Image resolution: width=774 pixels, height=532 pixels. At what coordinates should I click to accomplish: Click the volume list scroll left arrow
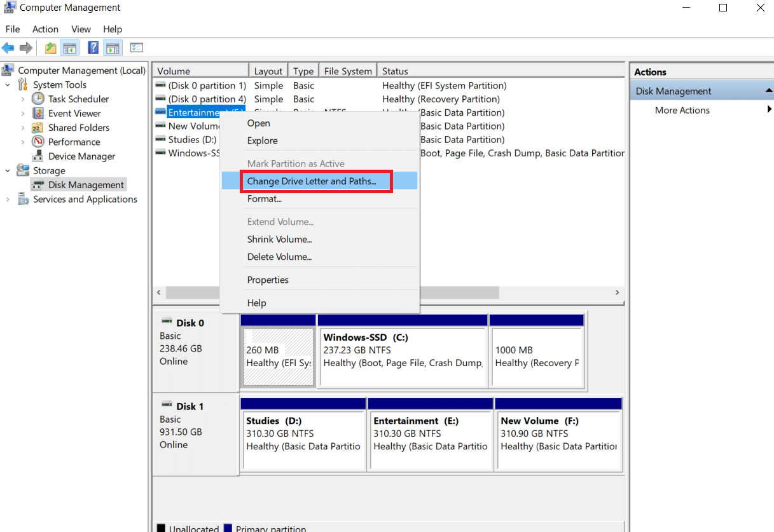(160, 292)
